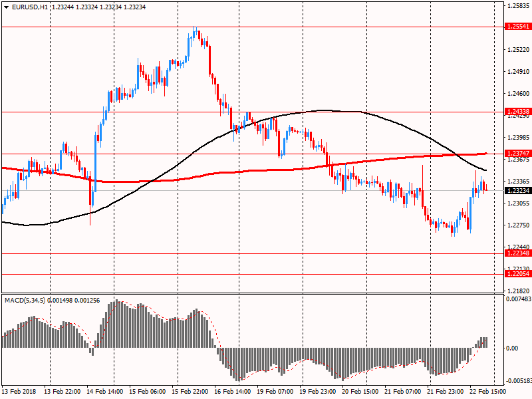Select the 1.25835 price scale value
The image size is (532, 399).
click(519, 6)
